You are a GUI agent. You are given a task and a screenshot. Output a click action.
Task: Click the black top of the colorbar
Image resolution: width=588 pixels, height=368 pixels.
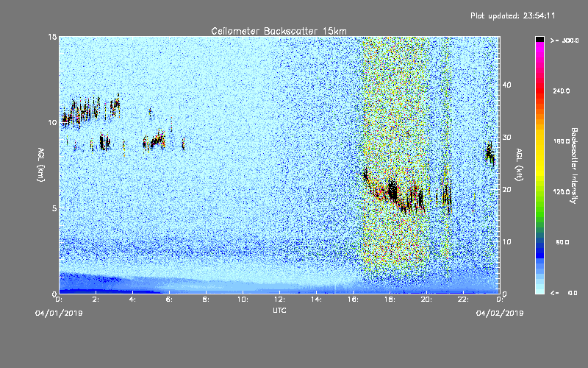pyautogui.click(x=539, y=39)
